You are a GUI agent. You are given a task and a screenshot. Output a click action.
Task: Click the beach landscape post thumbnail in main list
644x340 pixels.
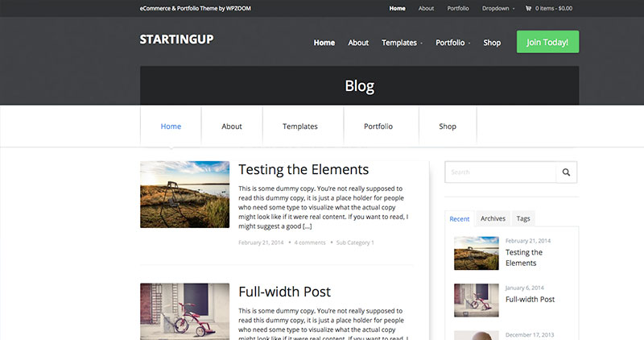(x=185, y=194)
